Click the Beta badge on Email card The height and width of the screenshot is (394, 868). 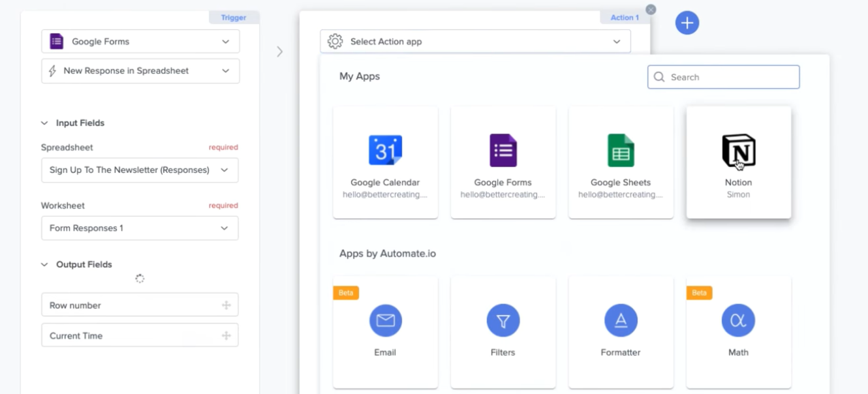(346, 293)
